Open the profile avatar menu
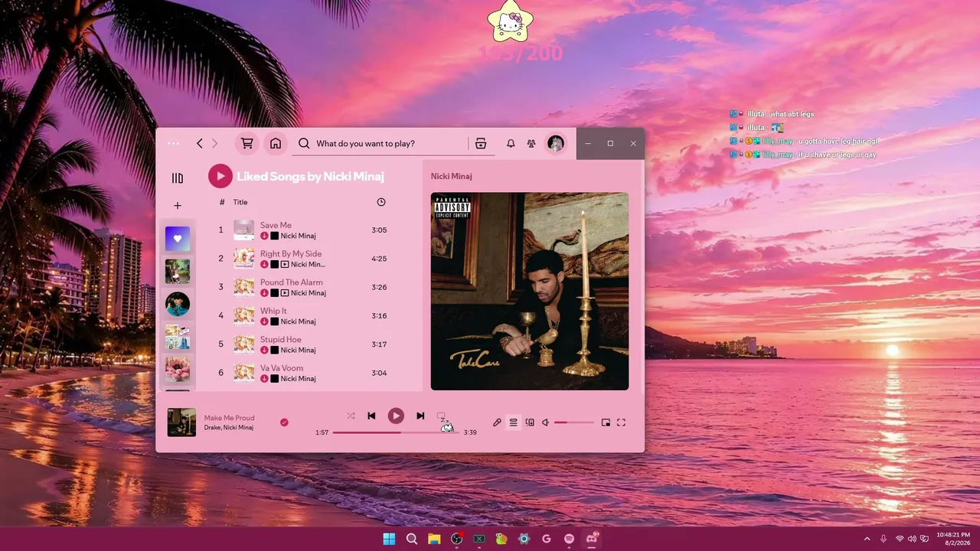This screenshot has height=551, width=980. [x=556, y=143]
